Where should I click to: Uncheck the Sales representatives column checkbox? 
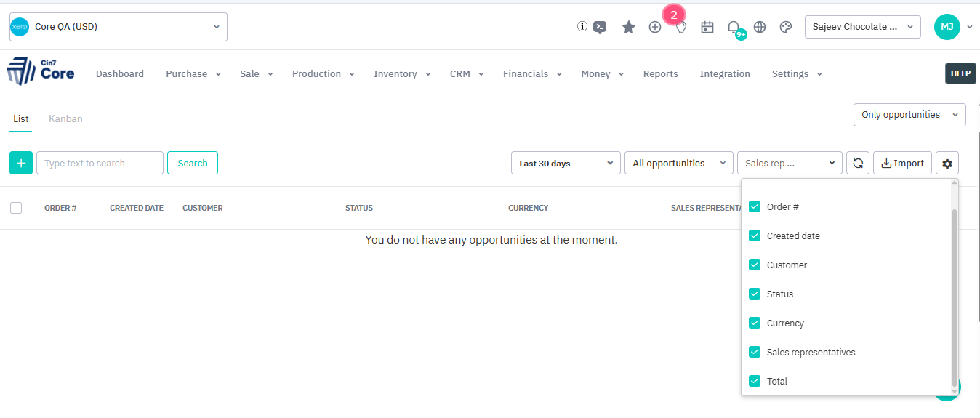(x=755, y=352)
